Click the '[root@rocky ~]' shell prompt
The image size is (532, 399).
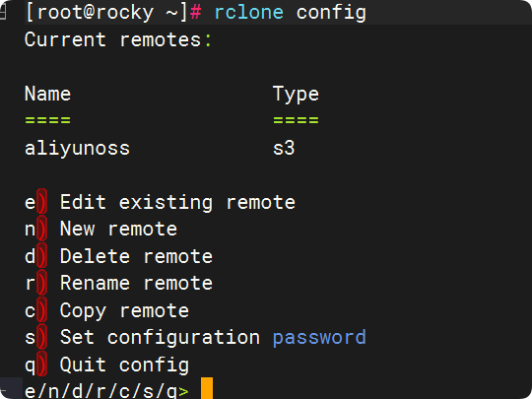coord(106,13)
